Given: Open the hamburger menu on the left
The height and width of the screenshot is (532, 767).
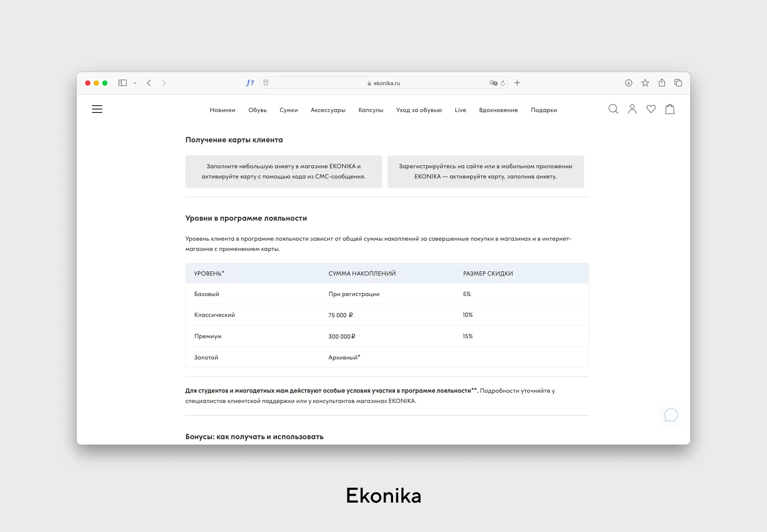Looking at the screenshot, I should coord(97,109).
